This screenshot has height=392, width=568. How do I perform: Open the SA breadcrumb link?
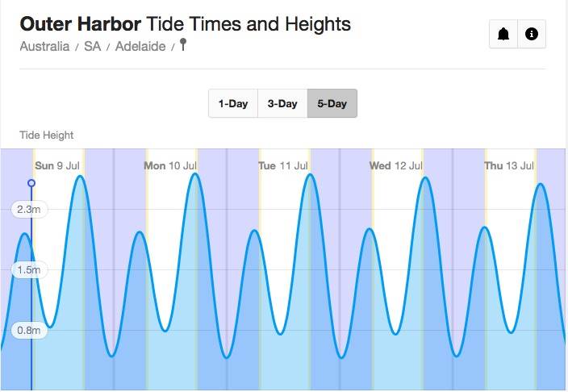pos(92,47)
